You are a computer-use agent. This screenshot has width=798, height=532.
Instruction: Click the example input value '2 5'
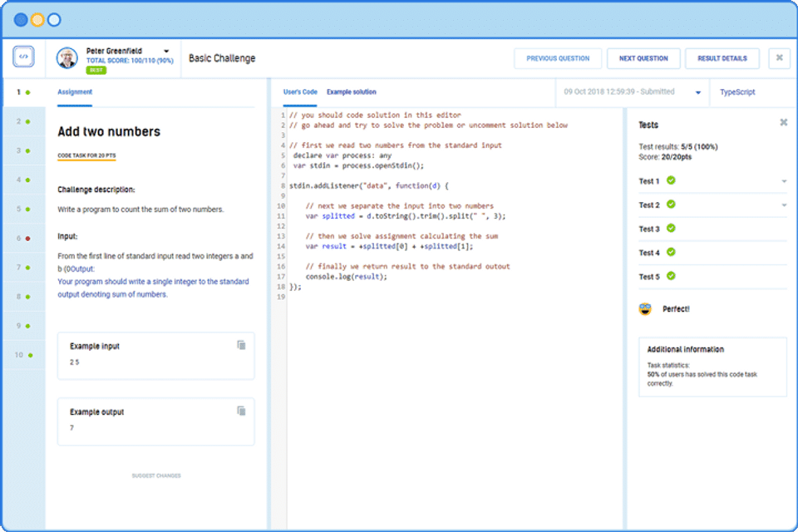pyautogui.click(x=74, y=362)
